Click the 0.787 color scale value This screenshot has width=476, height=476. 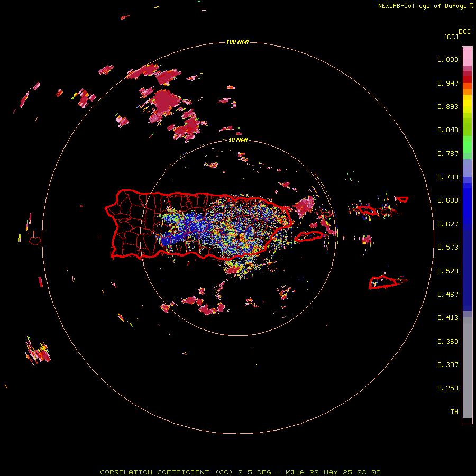click(x=448, y=153)
